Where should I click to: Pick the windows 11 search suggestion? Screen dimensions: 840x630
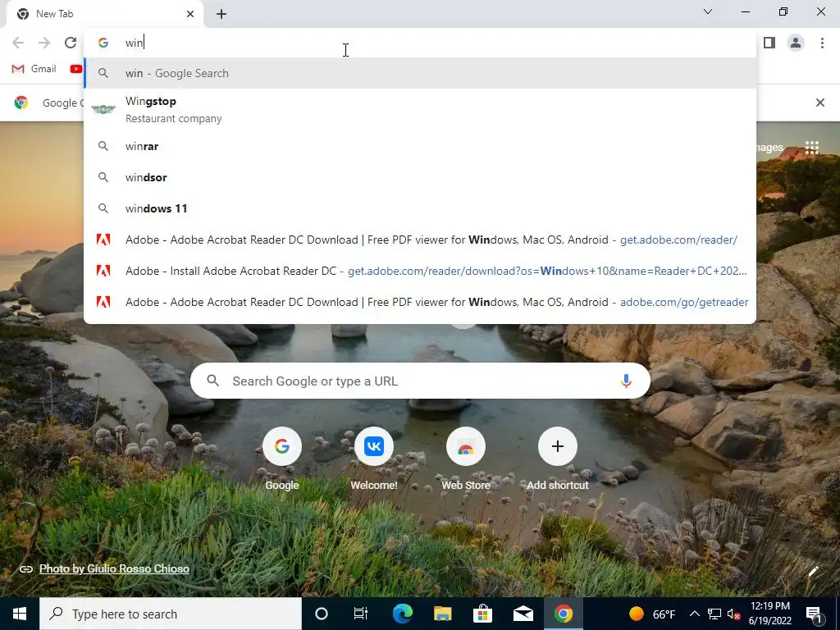pyautogui.click(x=420, y=208)
